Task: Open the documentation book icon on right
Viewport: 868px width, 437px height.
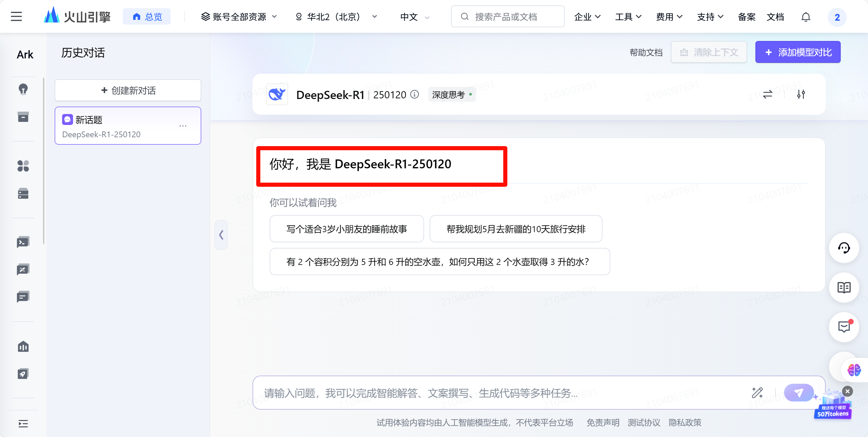Action: coord(844,288)
